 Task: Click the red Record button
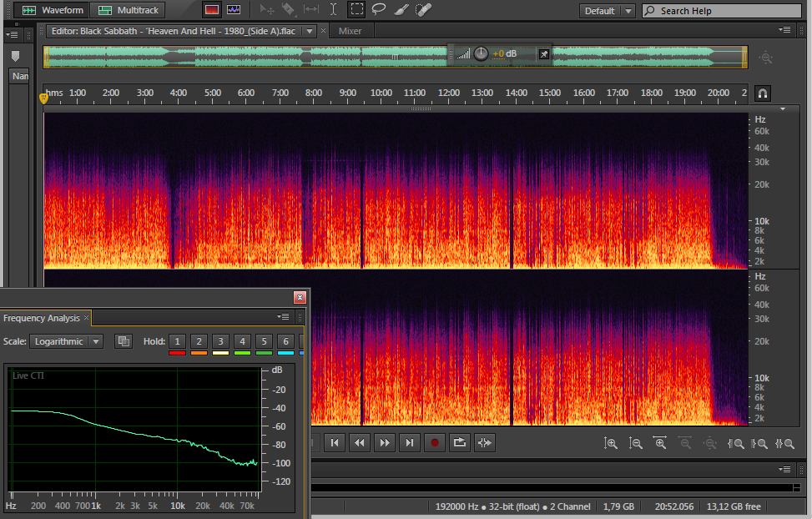tap(435, 443)
